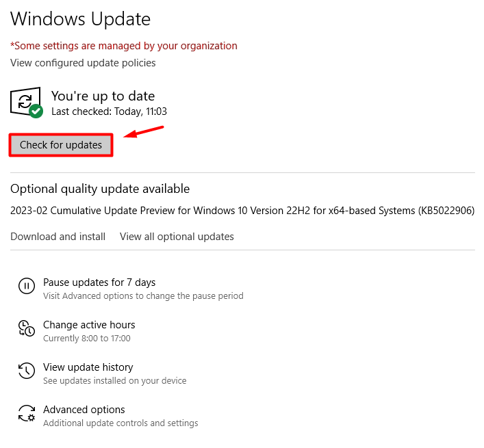
Task: Click the Check for updates button
Action: click(61, 145)
